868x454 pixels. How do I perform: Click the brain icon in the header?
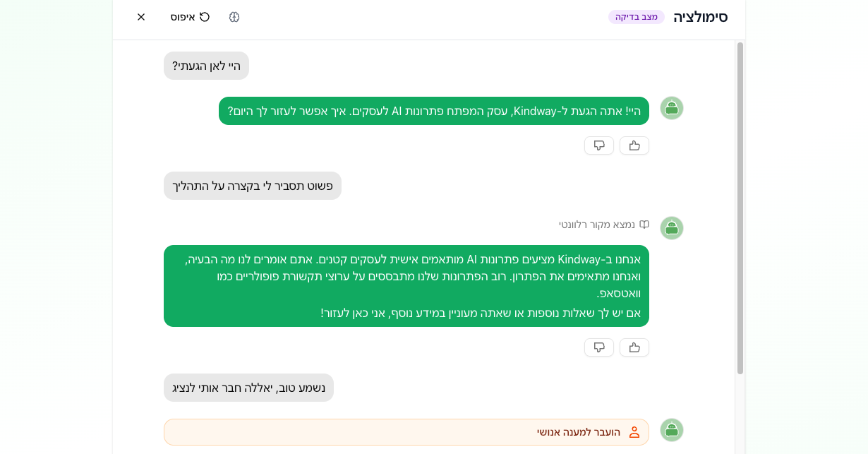[x=234, y=17]
